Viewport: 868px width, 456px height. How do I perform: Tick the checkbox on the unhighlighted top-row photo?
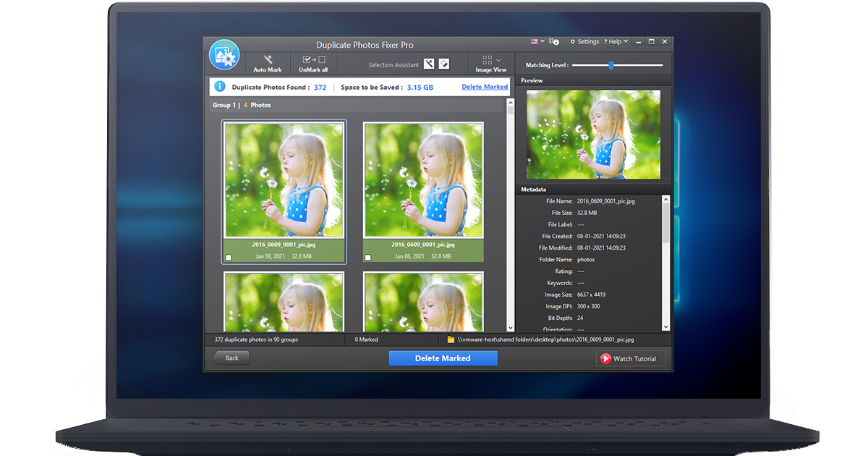click(367, 257)
